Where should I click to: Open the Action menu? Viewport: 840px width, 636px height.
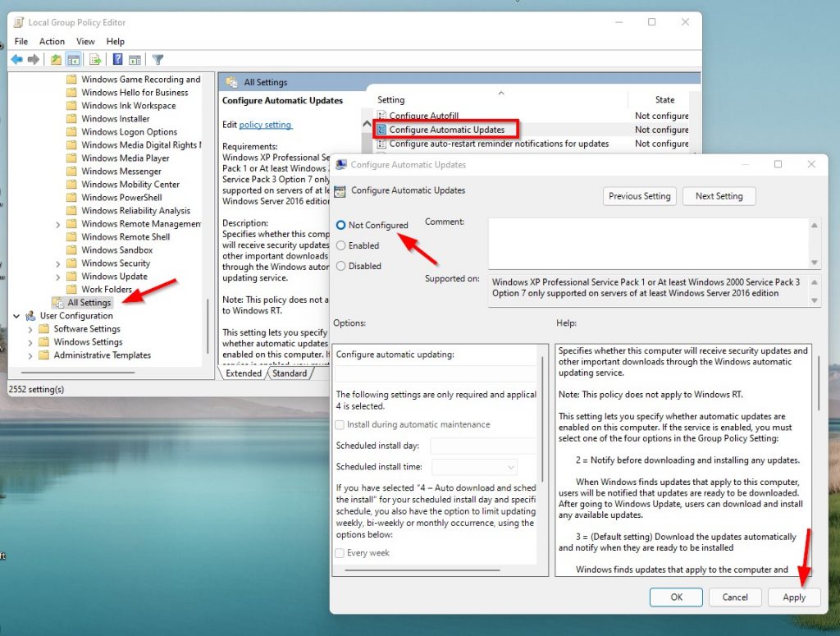click(x=52, y=41)
